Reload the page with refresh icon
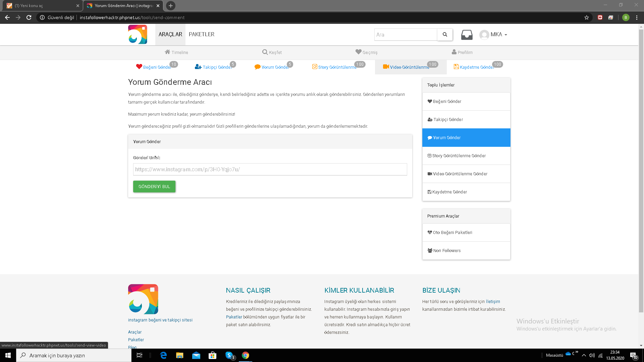 (x=29, y=17)
